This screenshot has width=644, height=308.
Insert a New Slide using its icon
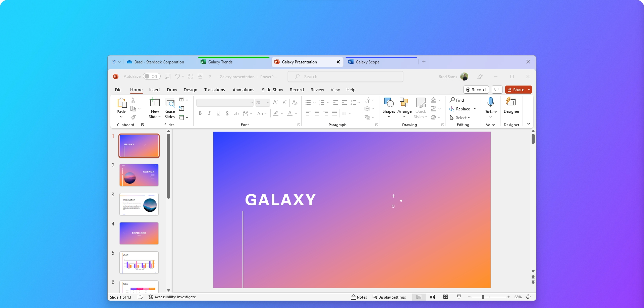point(155,102)
